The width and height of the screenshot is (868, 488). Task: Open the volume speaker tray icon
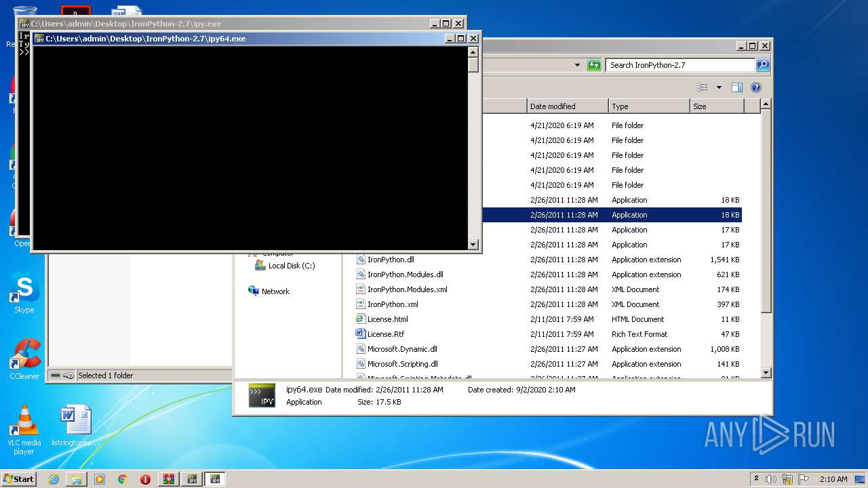pyautogui.click(x=772, y=479)
